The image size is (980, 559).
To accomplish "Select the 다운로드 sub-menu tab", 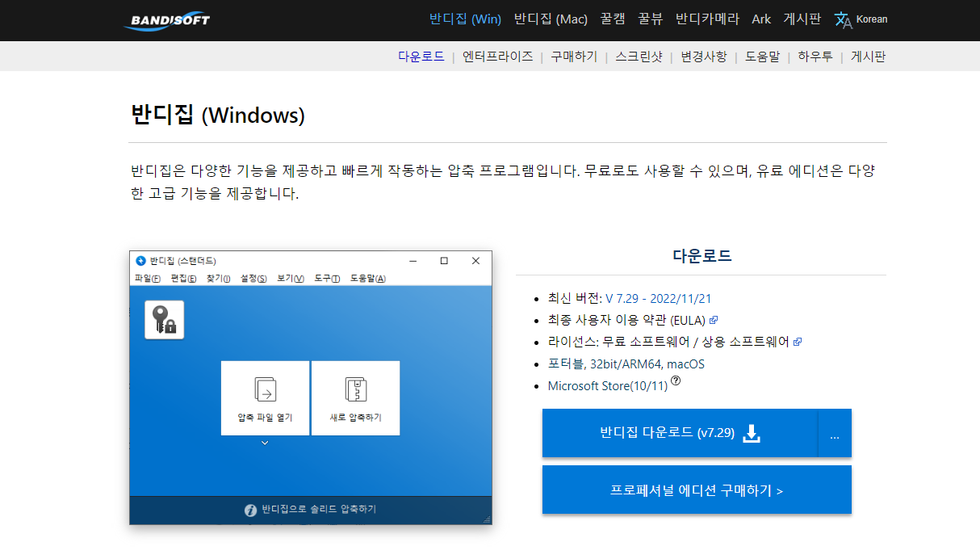I will [421, 57].
